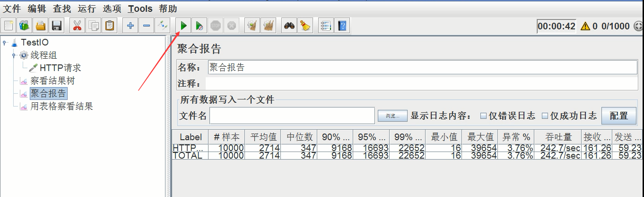
Task: Click the 配置 button
Action: pos(619,116)
